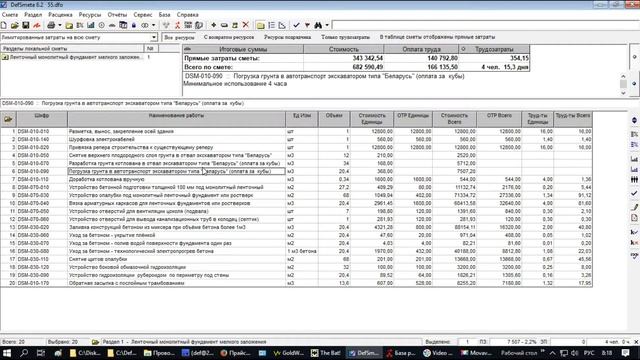
Task: Click right sidebar document page icon
Action: [x=634, y=218]
